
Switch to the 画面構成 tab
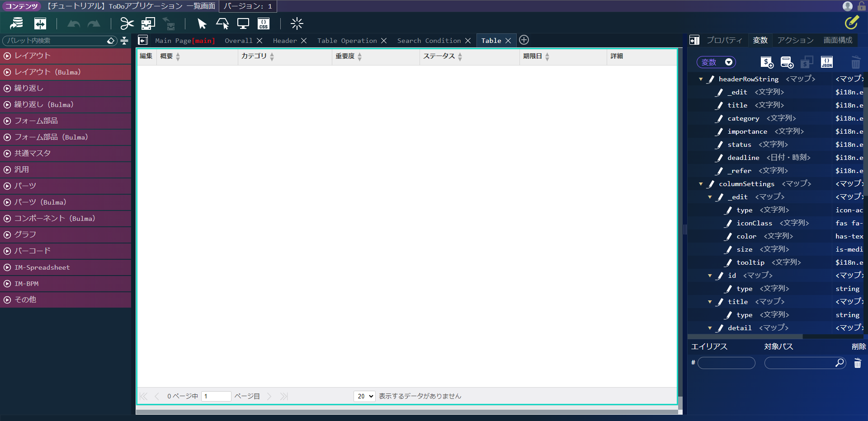[838, 40]
